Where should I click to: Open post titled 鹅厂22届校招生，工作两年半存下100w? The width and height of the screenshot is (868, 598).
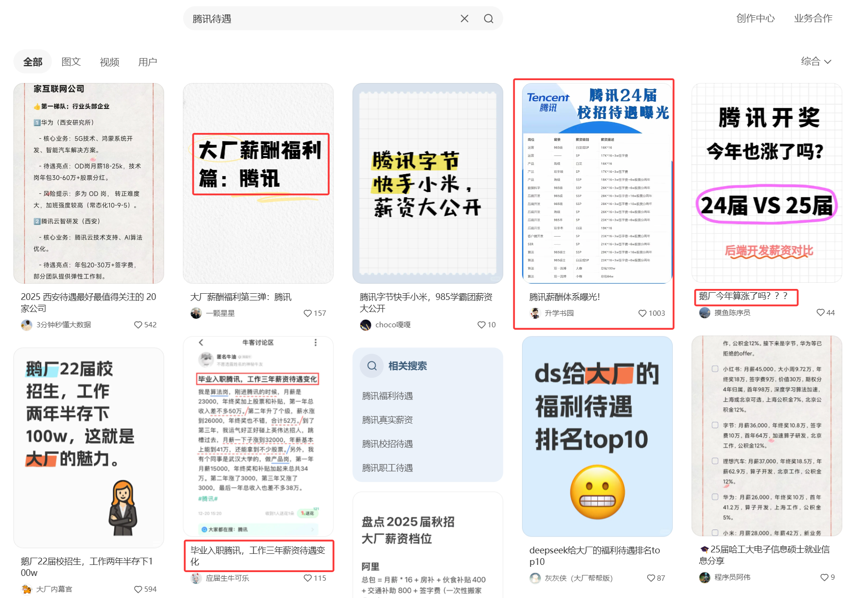coord(87,567)
